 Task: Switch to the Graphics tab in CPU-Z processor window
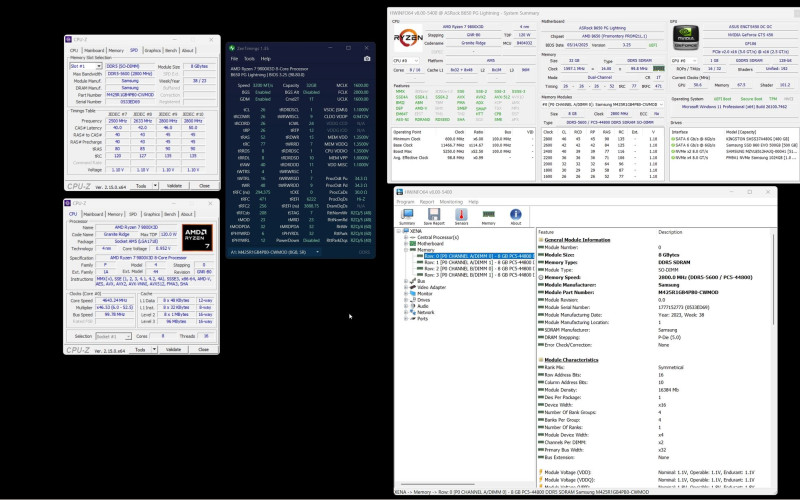coord(152,214)
